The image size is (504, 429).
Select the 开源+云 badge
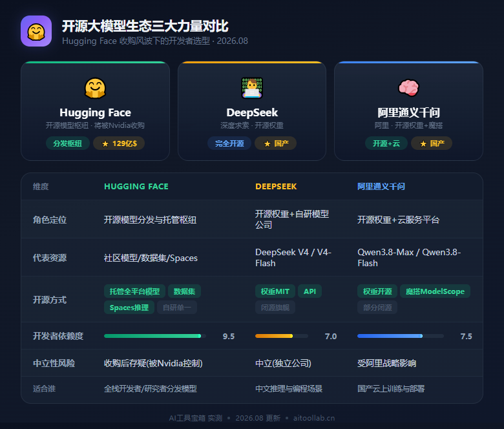pos(386,143)
